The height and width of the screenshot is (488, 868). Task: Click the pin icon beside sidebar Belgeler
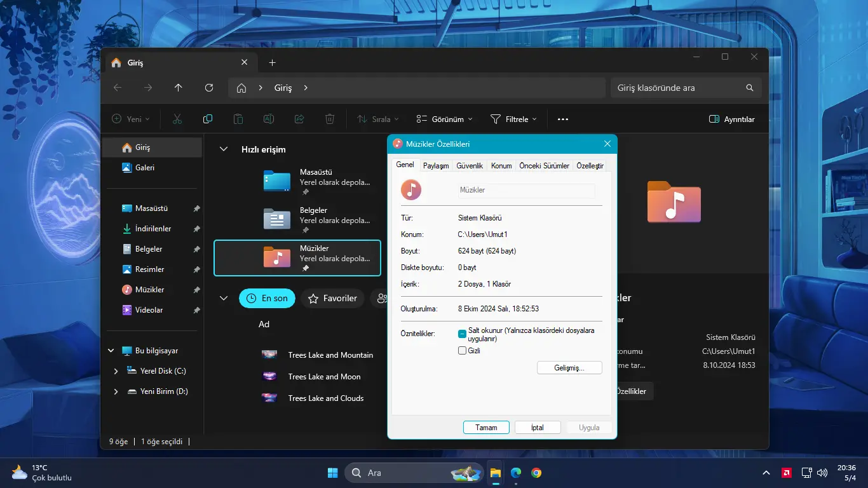tap(196, 249)
